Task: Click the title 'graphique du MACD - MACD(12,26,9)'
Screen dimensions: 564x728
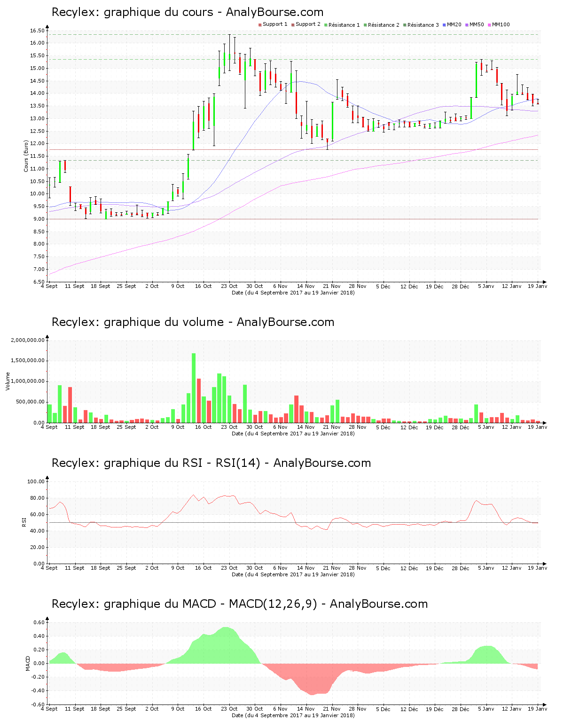Action: [211, 604]
